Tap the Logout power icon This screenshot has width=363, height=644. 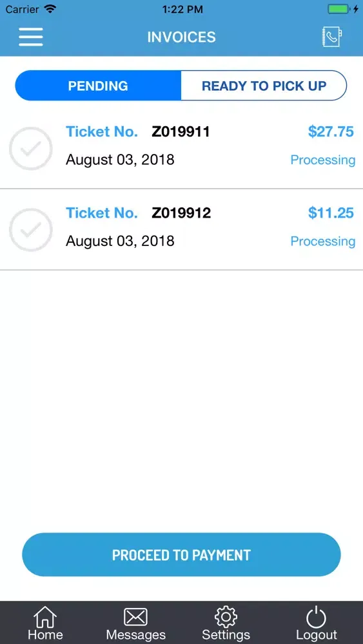(317, 618)
